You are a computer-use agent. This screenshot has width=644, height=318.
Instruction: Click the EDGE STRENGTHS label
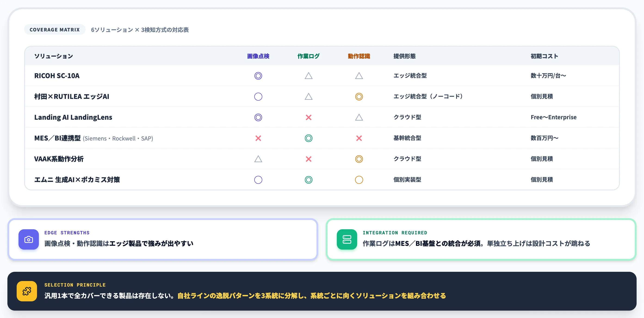pos(67,232)
